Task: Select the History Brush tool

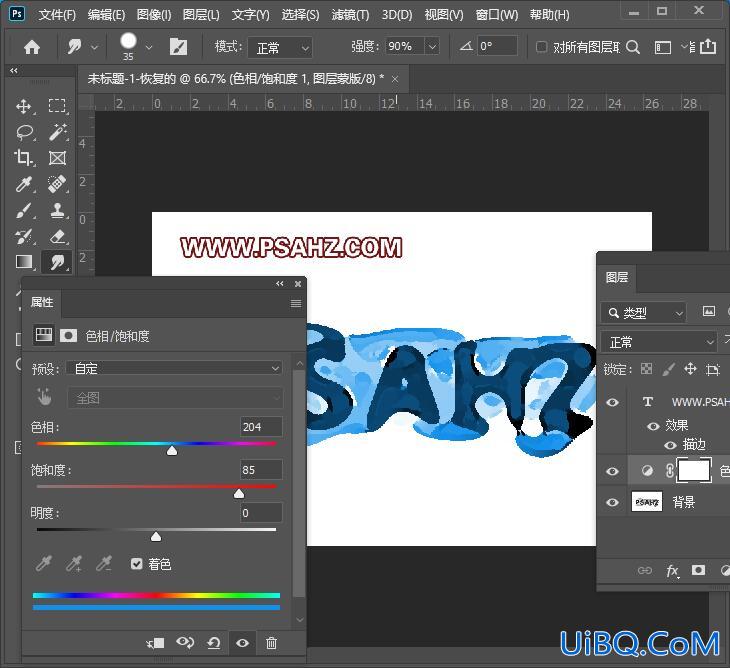Action: (x=24, y=236)
